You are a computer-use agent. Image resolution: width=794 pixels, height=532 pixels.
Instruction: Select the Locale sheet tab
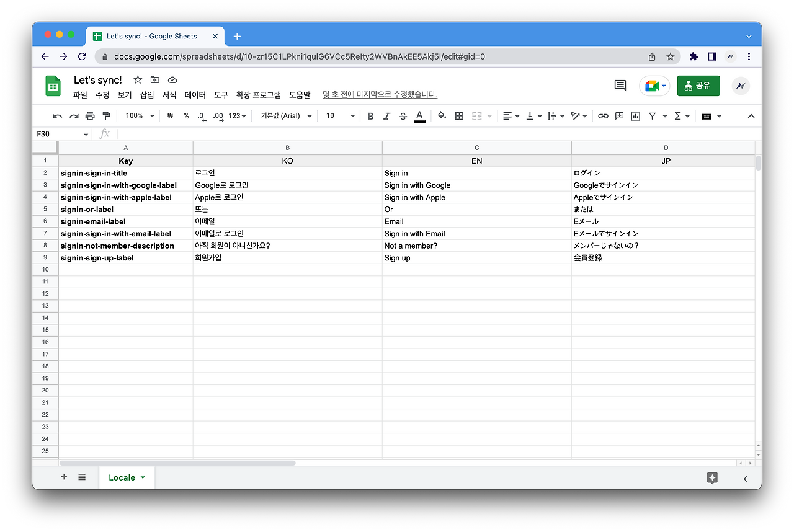click(127, 477)
